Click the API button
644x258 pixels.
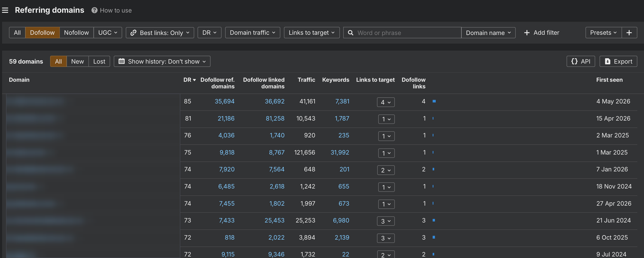pyautogui.click(x=581, y=61)
